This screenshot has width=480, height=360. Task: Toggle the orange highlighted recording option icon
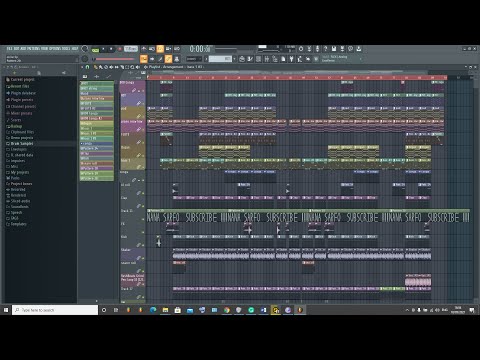click(x=160, y=49)
